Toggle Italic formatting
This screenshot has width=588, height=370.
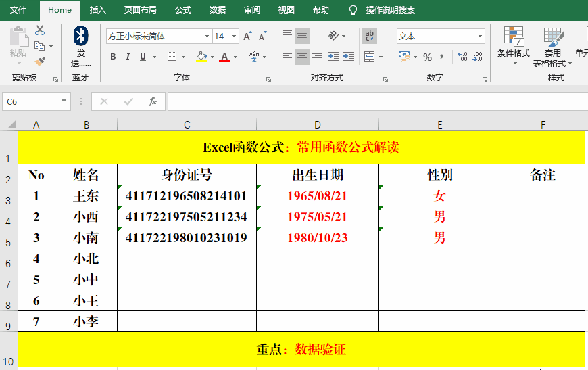coord(128,57)
